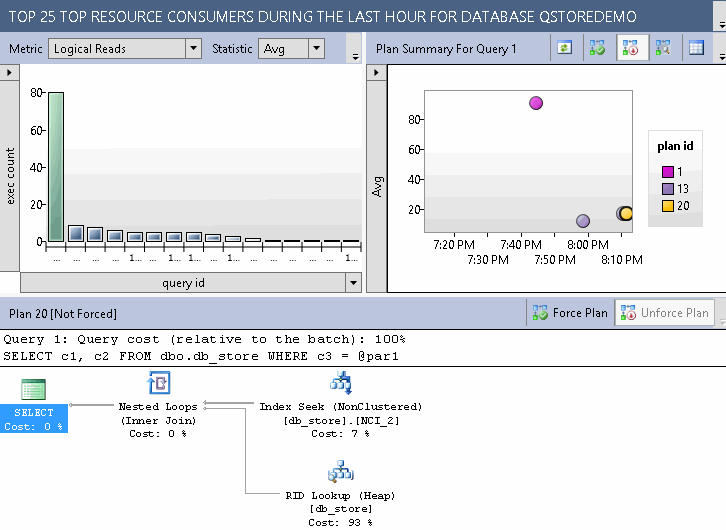
Task: Click the 'Cost: 7 %' text under Index Seek
Action: [x=340, y=434]
